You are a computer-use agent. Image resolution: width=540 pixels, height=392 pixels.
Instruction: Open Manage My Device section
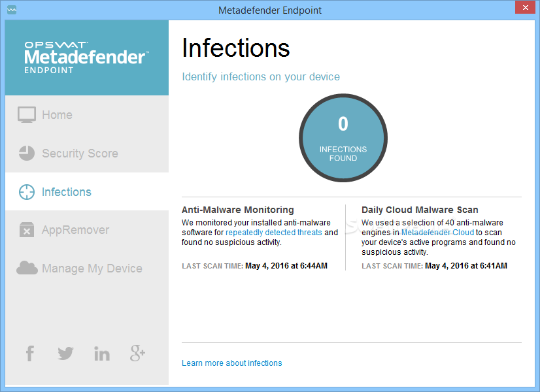[87, 268]
